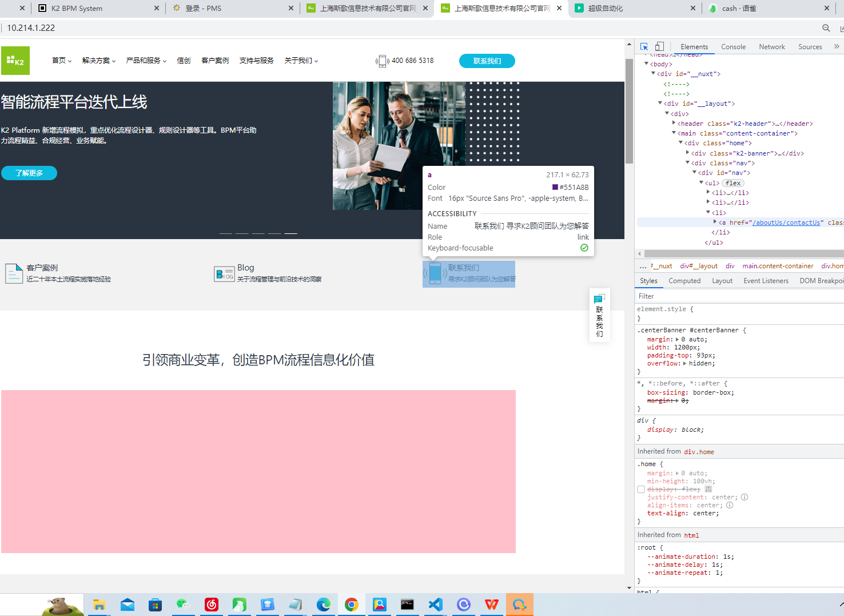Open NetEase Cloud Music from the taskbar
The width and height of the screenshot is (844, 616).
212,605
